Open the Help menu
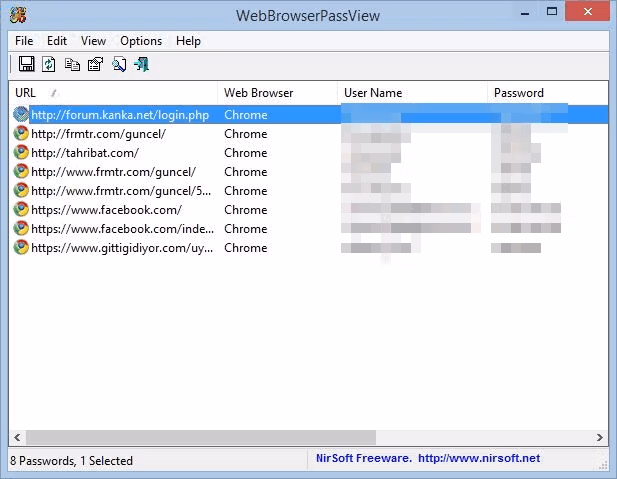Viewport: 617px width, 479px height. (x=188, y=41)
